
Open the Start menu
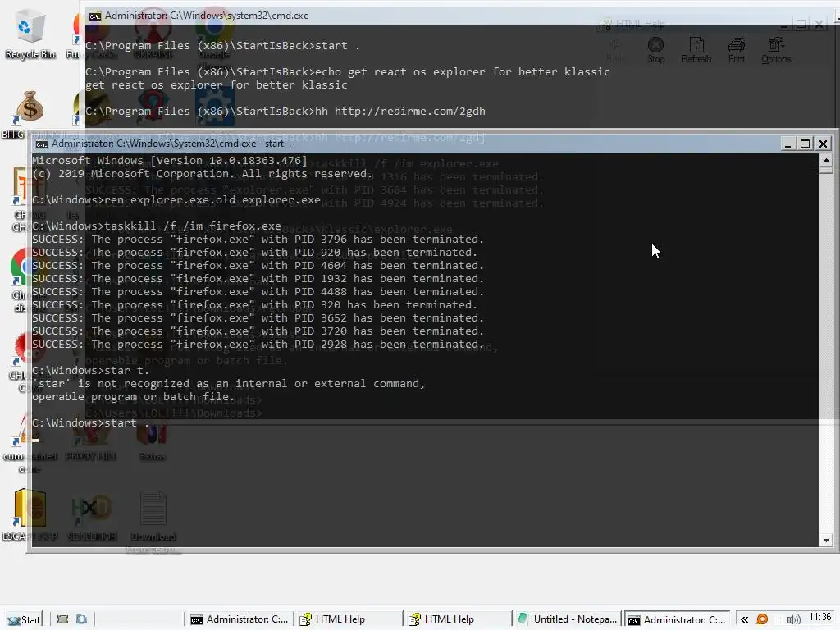point(24,619)
